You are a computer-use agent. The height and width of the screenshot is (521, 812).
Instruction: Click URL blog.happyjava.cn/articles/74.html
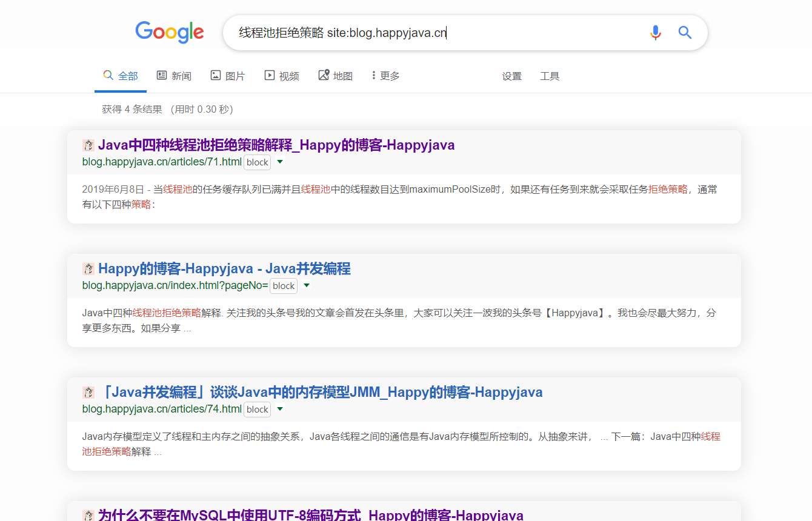[162, 409]
